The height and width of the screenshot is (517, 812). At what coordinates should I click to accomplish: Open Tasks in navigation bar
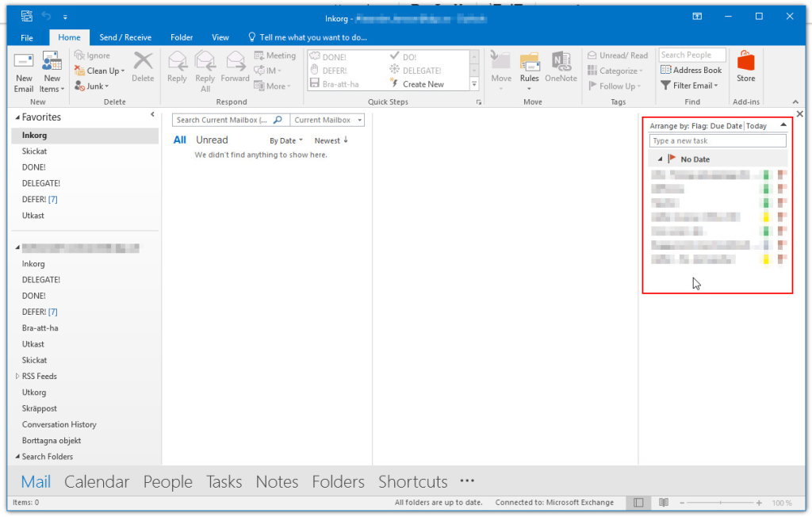[224, 482]
